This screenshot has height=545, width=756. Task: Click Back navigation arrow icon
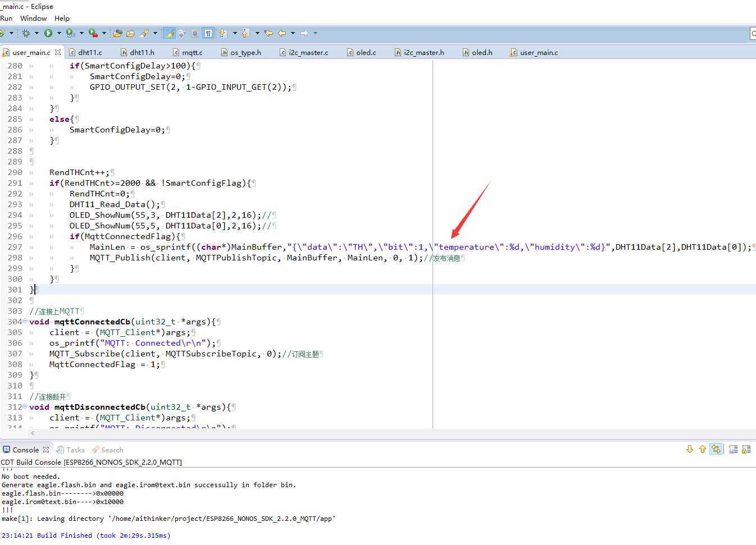click(x=282, y=33)
